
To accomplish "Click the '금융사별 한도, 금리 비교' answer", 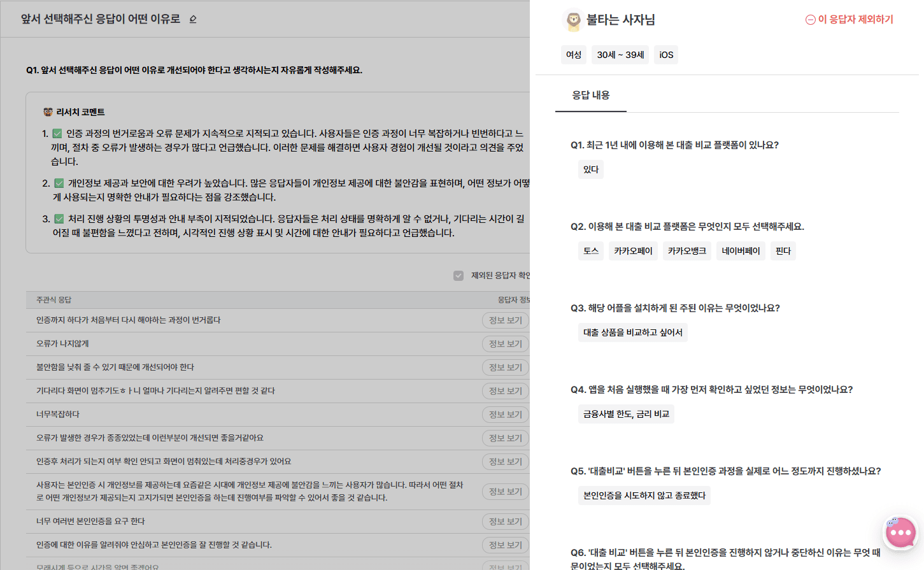I will [x=626, y=414].
